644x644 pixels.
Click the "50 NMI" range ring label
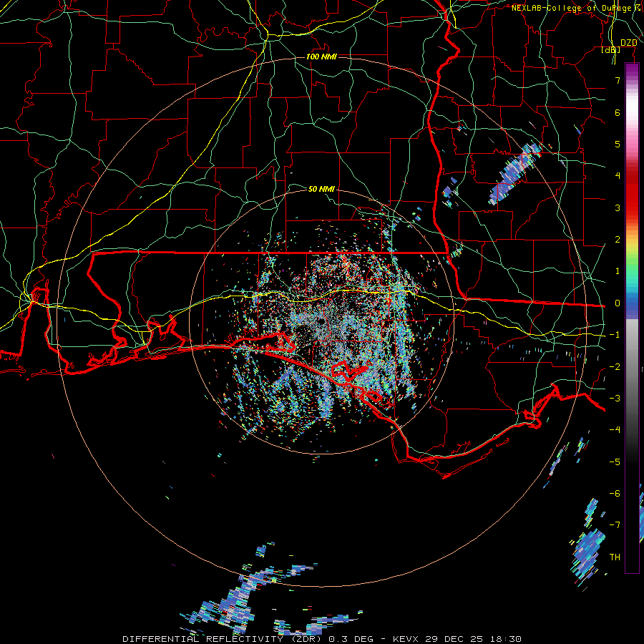321,189
